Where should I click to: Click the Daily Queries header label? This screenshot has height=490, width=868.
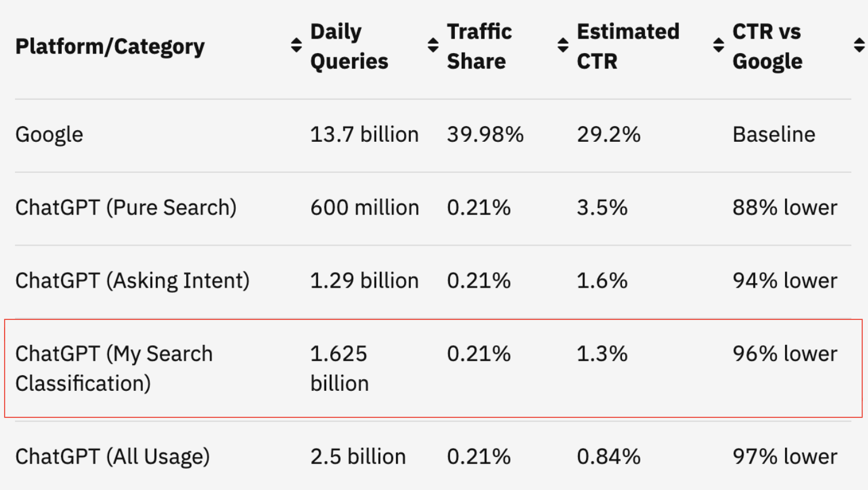click(349, 46)
